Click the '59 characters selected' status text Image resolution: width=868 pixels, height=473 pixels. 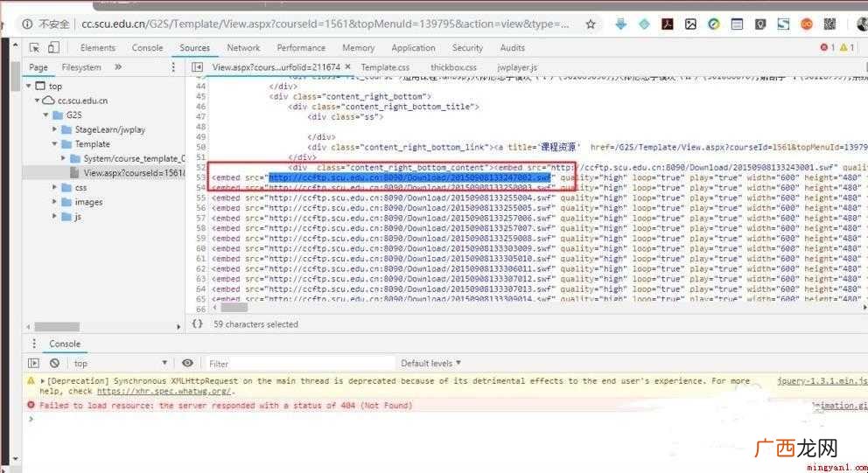coord(255,324)
